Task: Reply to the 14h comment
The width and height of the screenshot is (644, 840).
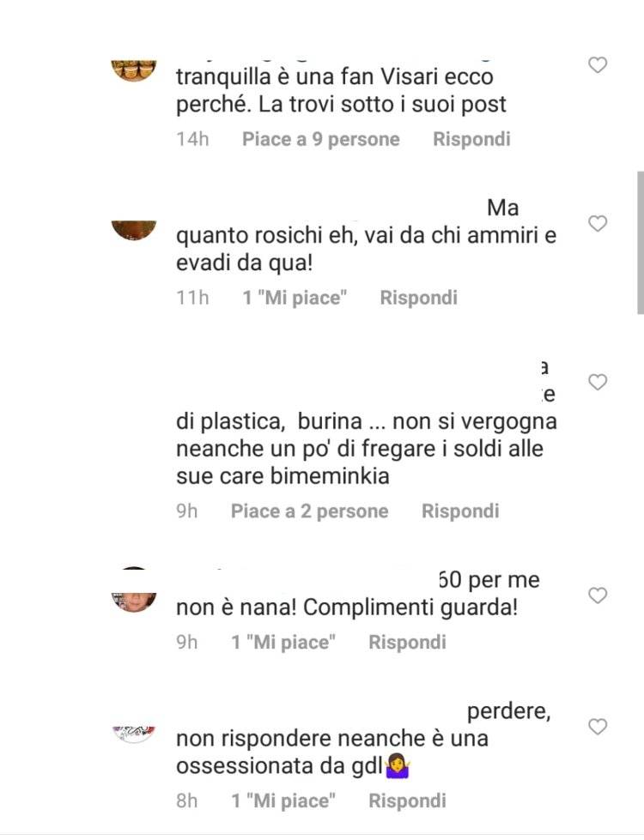Action: (471, 139)
